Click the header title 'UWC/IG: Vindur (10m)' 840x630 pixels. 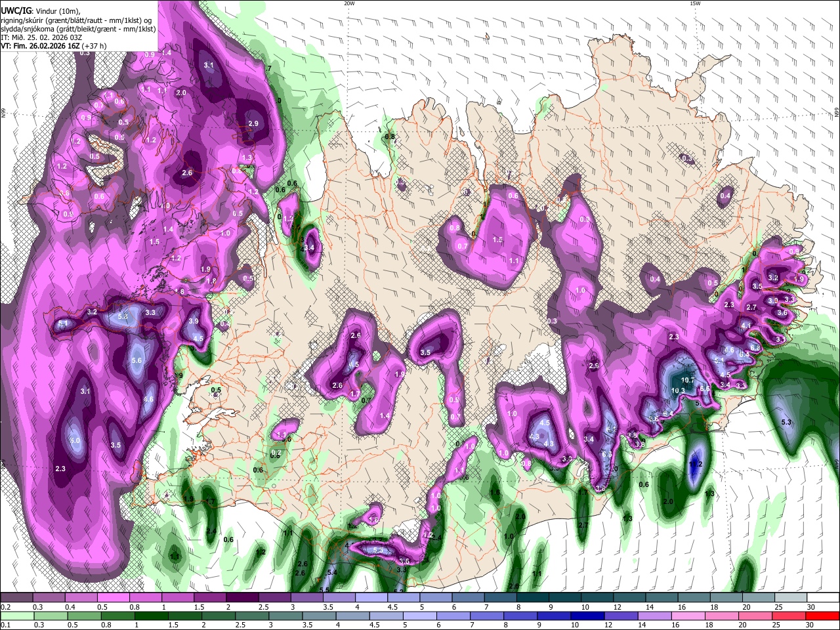(x=40, y=10)
